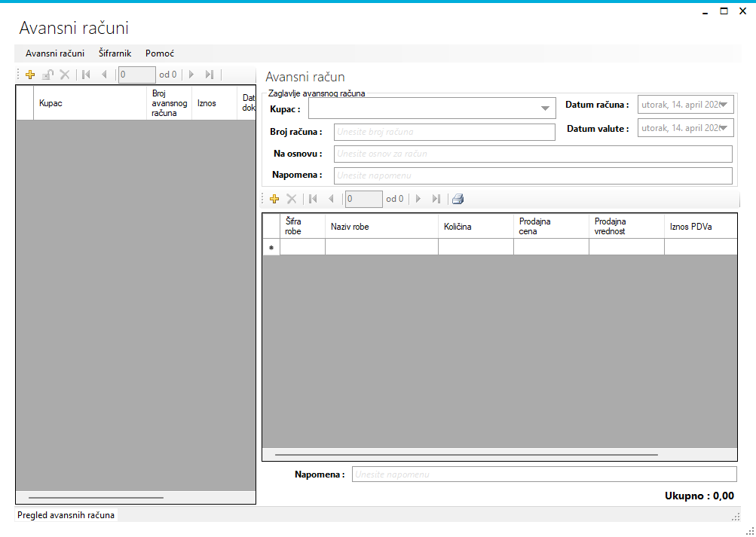Add a new item row in items toolbar
The height and width of the screenshot is (537, 756).
[274, 199]
